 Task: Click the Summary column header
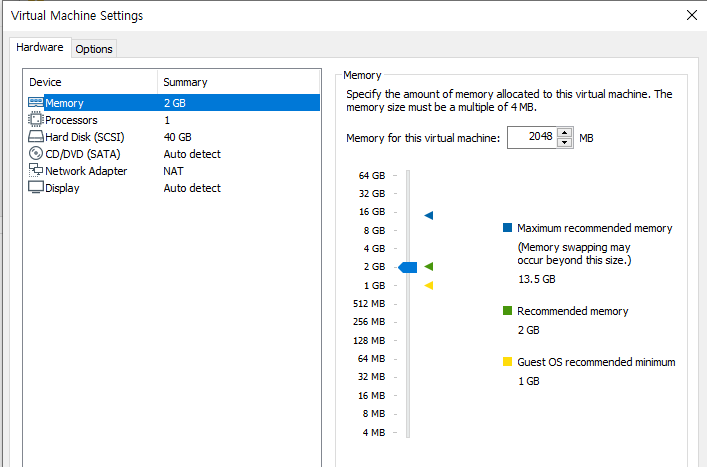pos(239,82)
